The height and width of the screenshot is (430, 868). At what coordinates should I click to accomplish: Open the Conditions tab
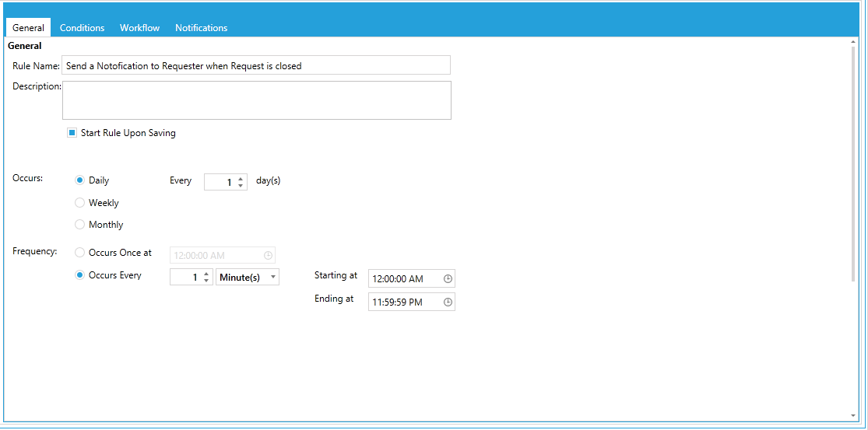(82, 28)
